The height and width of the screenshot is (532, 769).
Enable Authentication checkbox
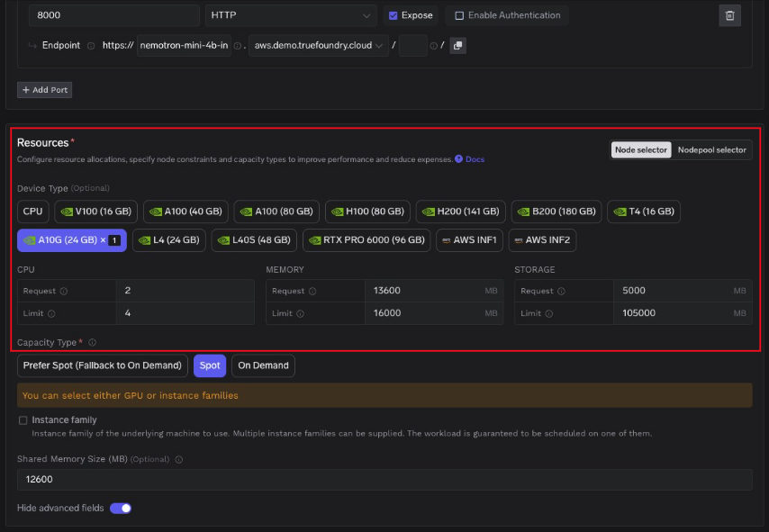coord(459,15)
